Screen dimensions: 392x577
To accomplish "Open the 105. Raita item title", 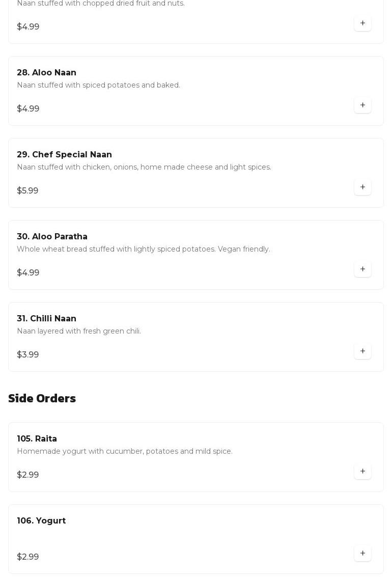I will coord(37,438).
